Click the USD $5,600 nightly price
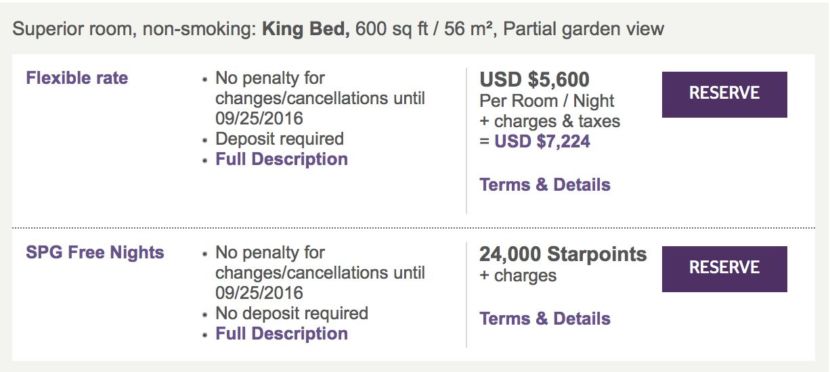The width and height of the screenshot is (830, 372). 534,79
